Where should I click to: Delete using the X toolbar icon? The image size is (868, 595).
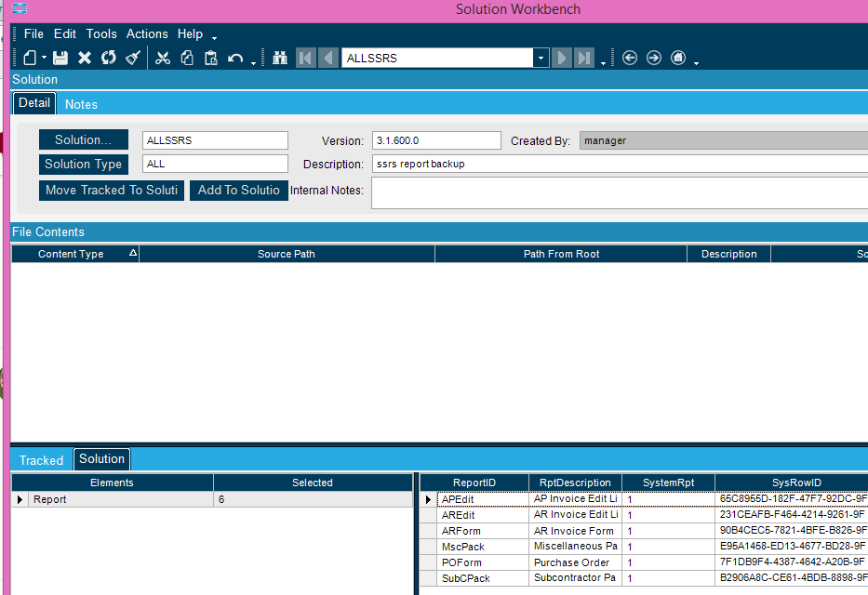click(84, 58)
